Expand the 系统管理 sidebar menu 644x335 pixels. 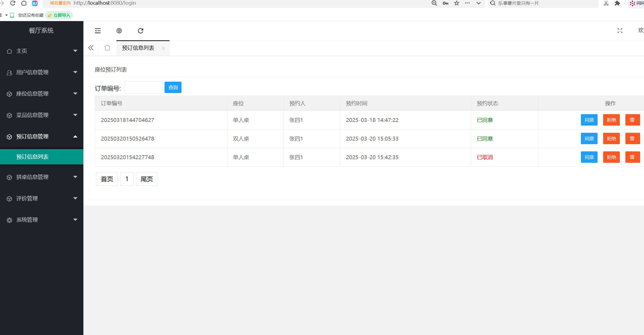[x=42, y=220]
